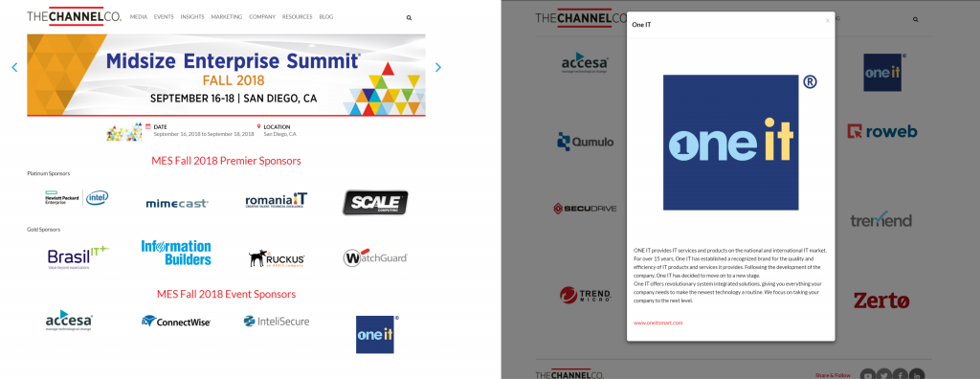Click the LinkedIn icon in the footer
980x379 pixels.
click(x=917, y=375)
